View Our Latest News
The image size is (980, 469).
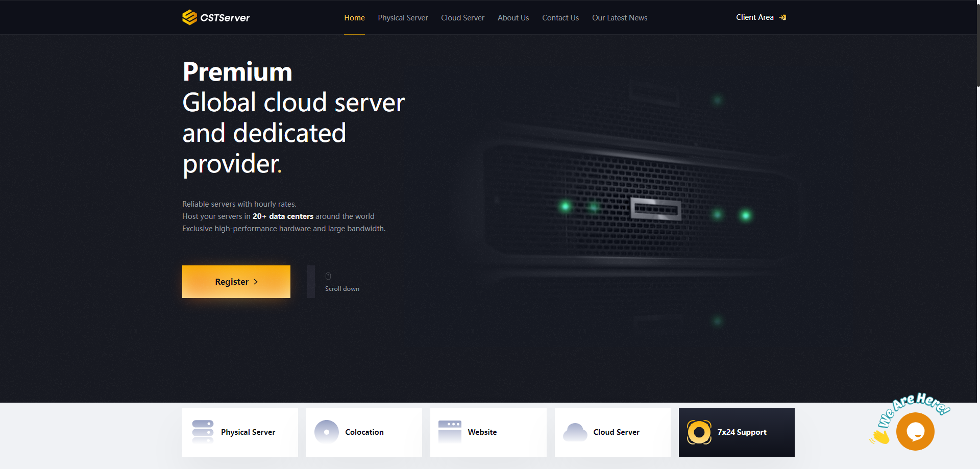coord(620,17)
